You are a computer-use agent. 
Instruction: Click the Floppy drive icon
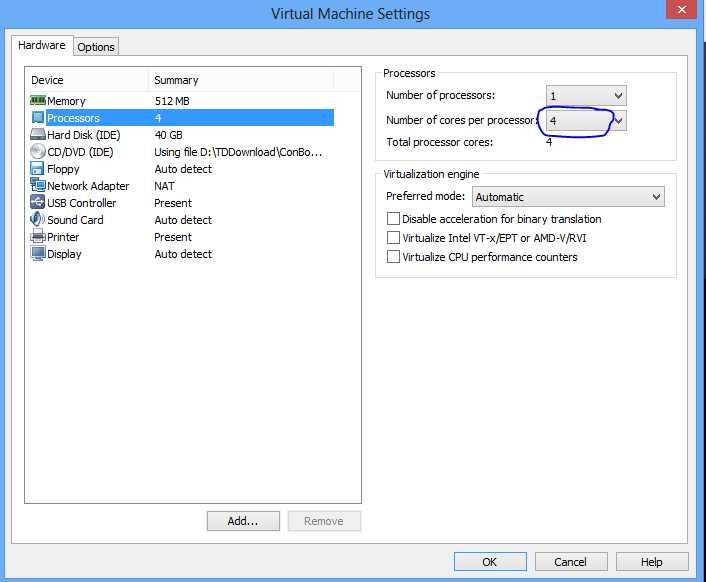pyautogui.click(x=38, y=169)
